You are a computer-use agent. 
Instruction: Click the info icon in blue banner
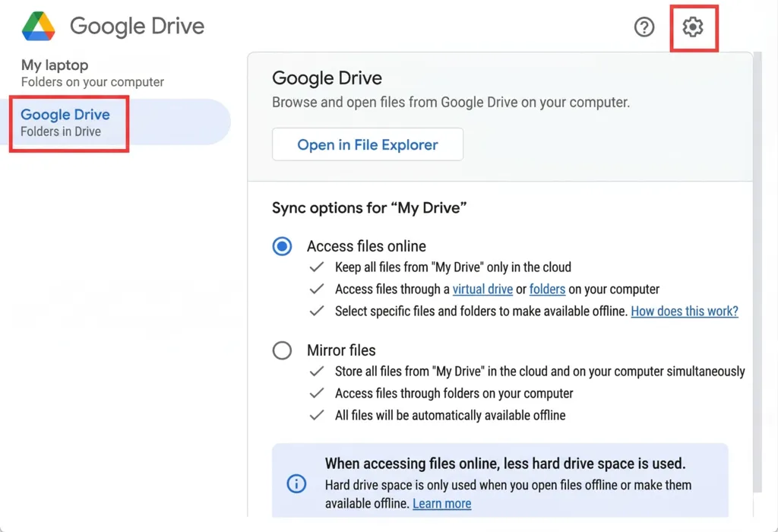[296, 483]
